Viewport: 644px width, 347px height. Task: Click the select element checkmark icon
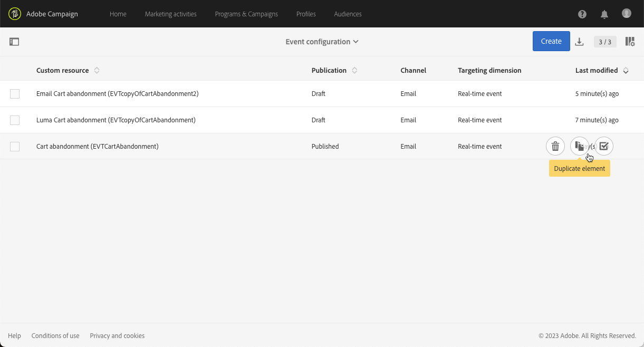[604, 146]
